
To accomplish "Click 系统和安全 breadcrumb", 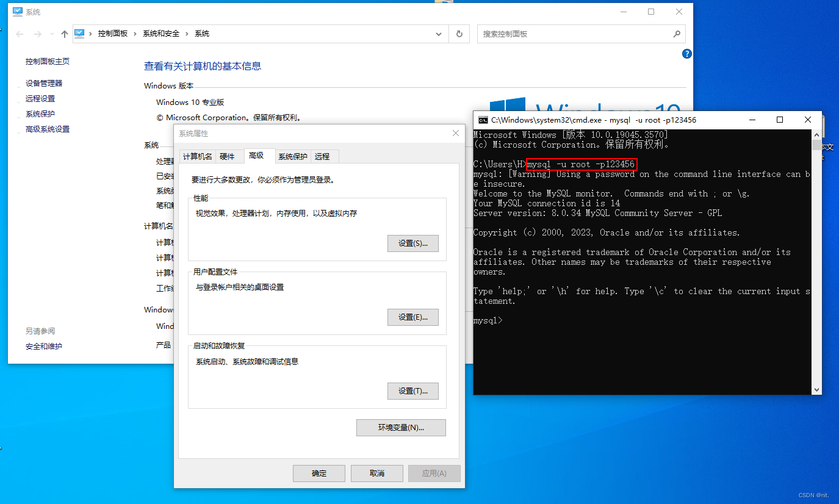I will tap(161, 34).
